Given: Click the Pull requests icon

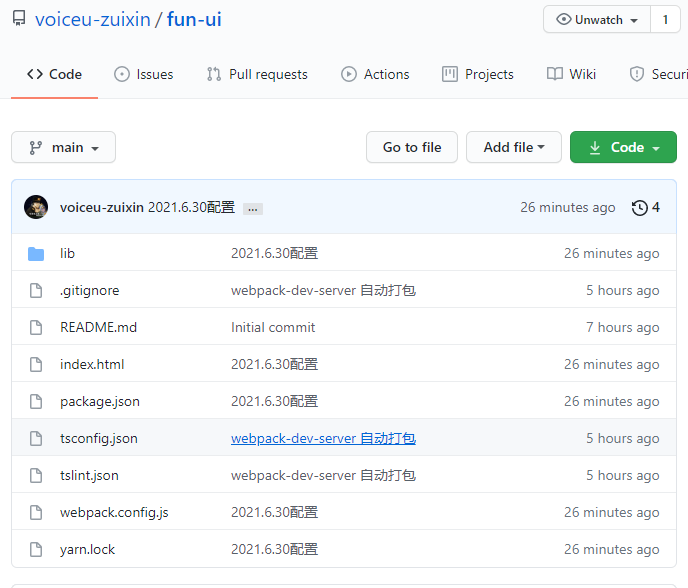Looking at the screenshot, I should [214, 74].
